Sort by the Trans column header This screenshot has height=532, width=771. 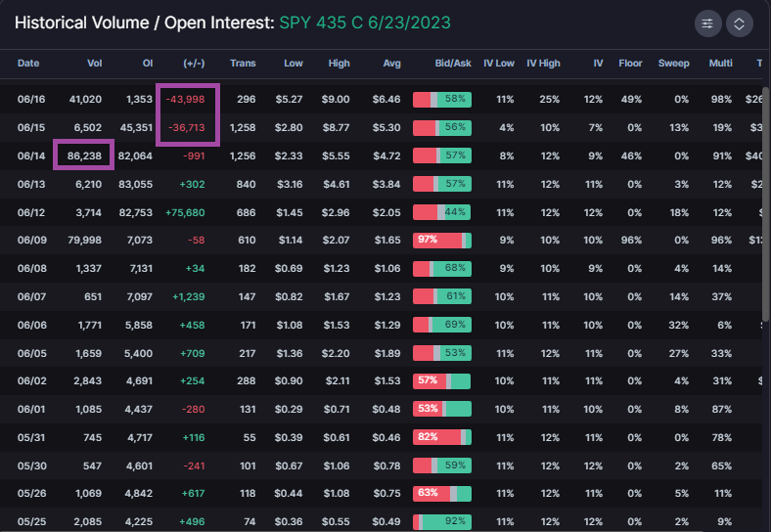click(243, 64)
